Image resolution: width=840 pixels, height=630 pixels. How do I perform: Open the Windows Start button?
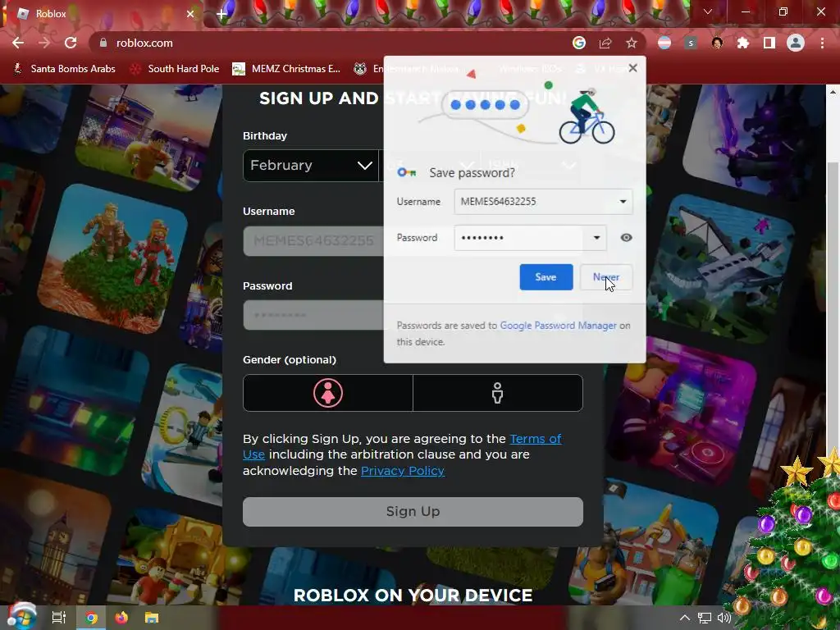(21, 617)
